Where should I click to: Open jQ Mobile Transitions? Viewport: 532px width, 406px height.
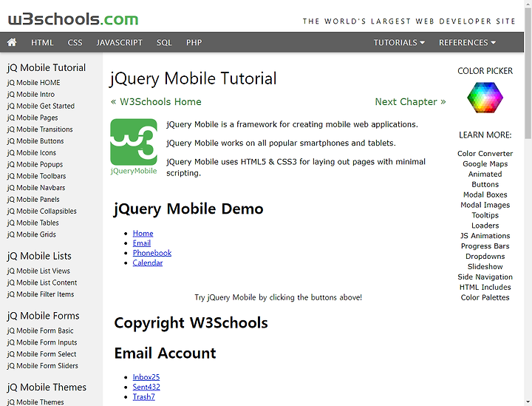(40, 129)
